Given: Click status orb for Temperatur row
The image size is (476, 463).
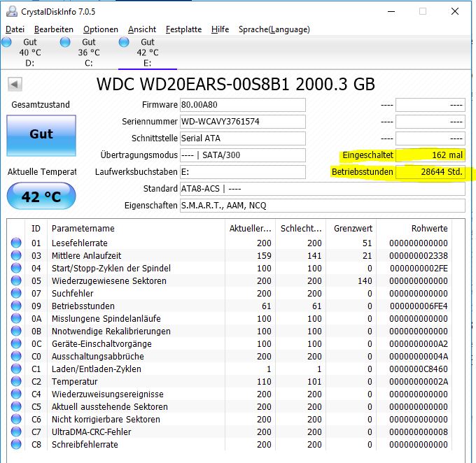Looking at the screenshot, I should [x=16, y=381].
